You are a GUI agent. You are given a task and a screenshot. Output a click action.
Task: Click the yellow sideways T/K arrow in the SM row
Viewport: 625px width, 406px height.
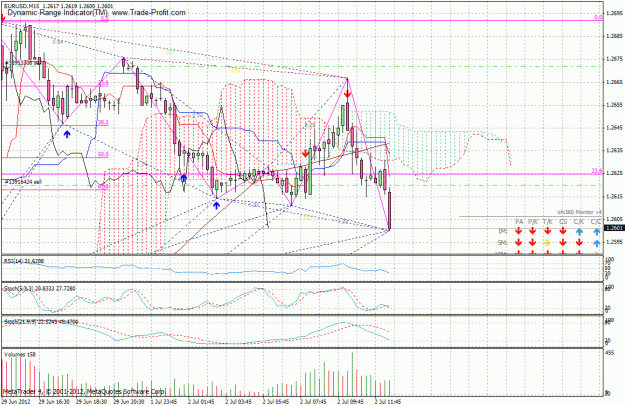pyautogui.click(x=547, y=242)
